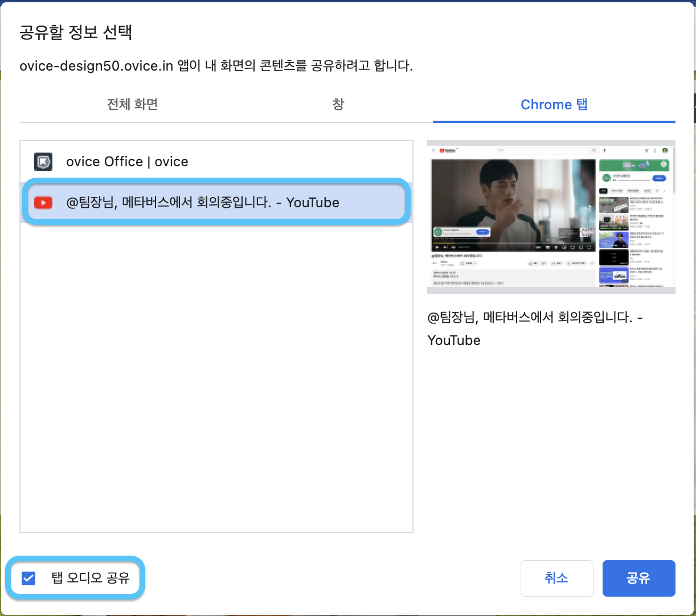Click the YouTube logo icon in the list
Screen dimensions: 696x616
click(x=43, y=203)
